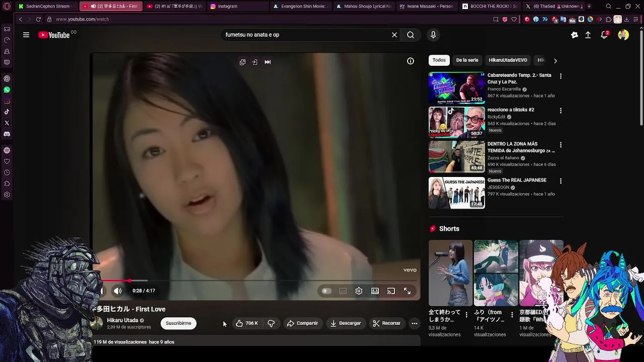Open Spotify player in the sidebar

click(7, 150)
